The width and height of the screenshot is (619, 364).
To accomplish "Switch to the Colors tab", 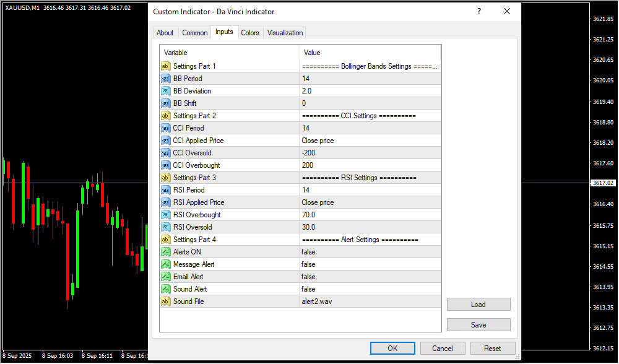I will pyautogui.click(x=250, y=33).
